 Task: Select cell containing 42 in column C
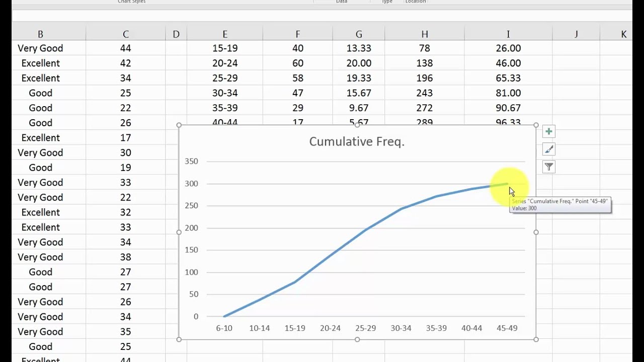coord(126,63)
